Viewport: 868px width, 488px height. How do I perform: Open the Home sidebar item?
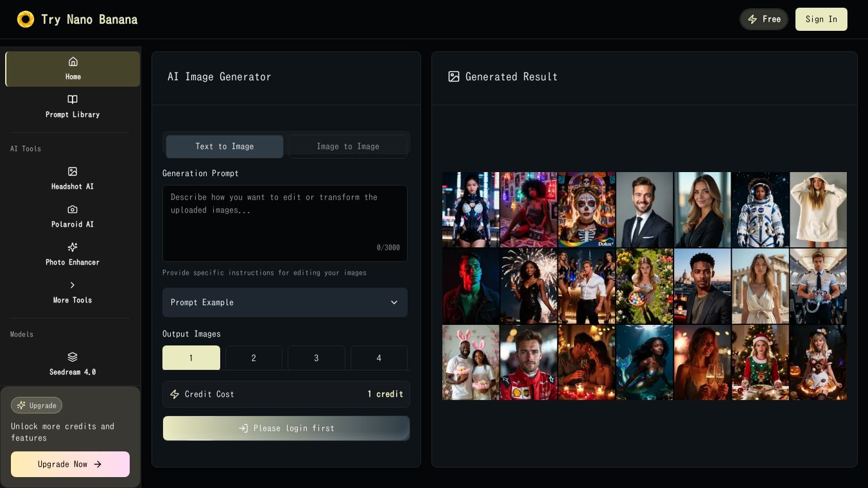[73, 69]
